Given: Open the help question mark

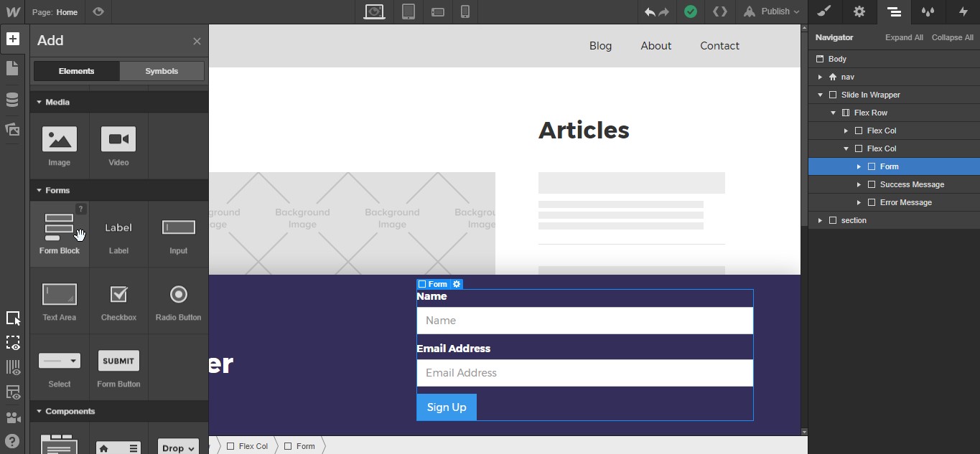Looking at the screenshot, I should (x=12, y=441).
